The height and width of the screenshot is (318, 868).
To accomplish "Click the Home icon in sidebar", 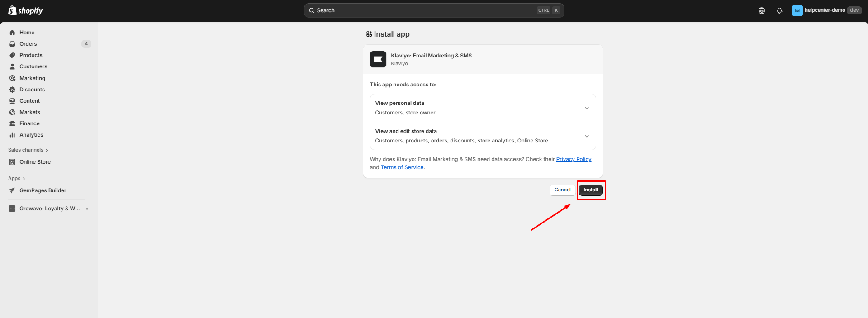I will (12, 33).
